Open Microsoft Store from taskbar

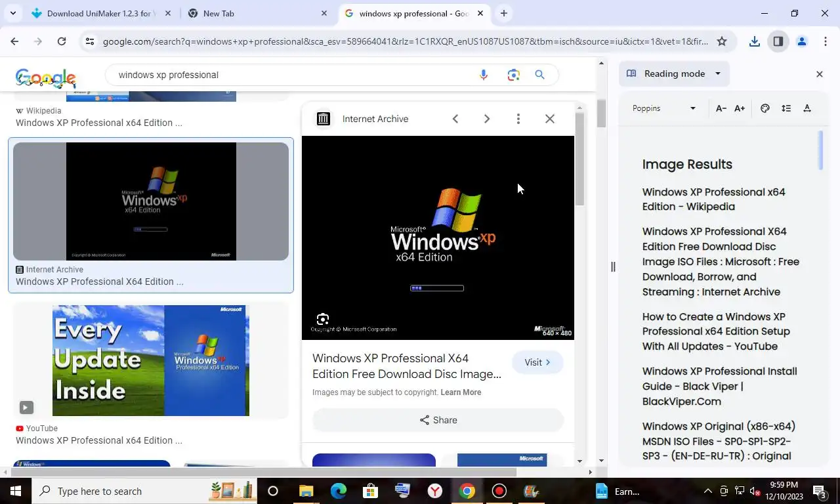tap(370, 491)
